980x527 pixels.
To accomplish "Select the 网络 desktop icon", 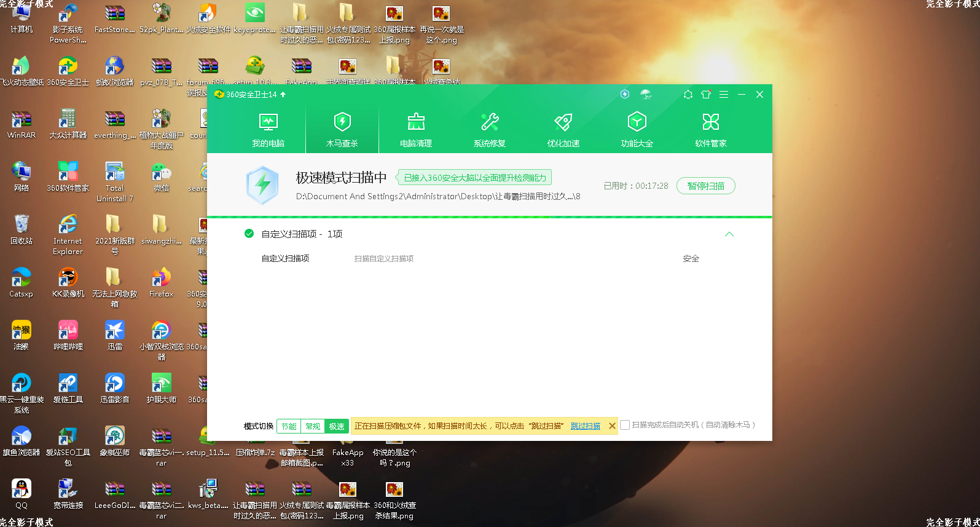I will tap(22, 177).
